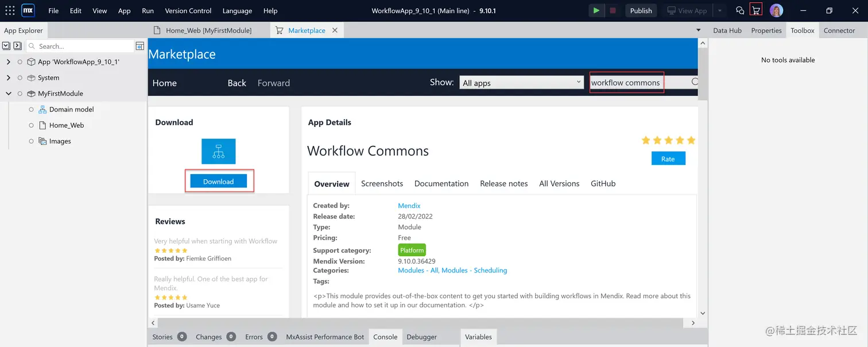Toggle status circle beside MyFirstModule
868x347 pixels.
(20, 94)
